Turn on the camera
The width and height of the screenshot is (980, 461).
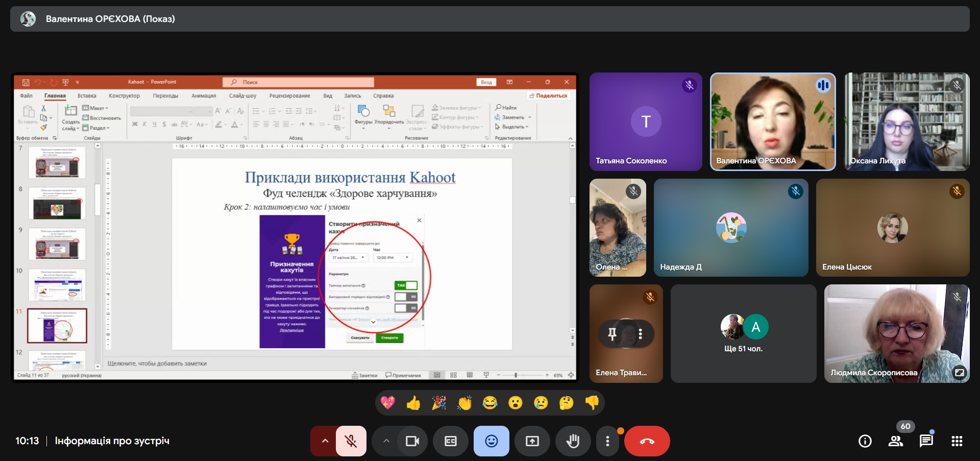tap(412, 441)
